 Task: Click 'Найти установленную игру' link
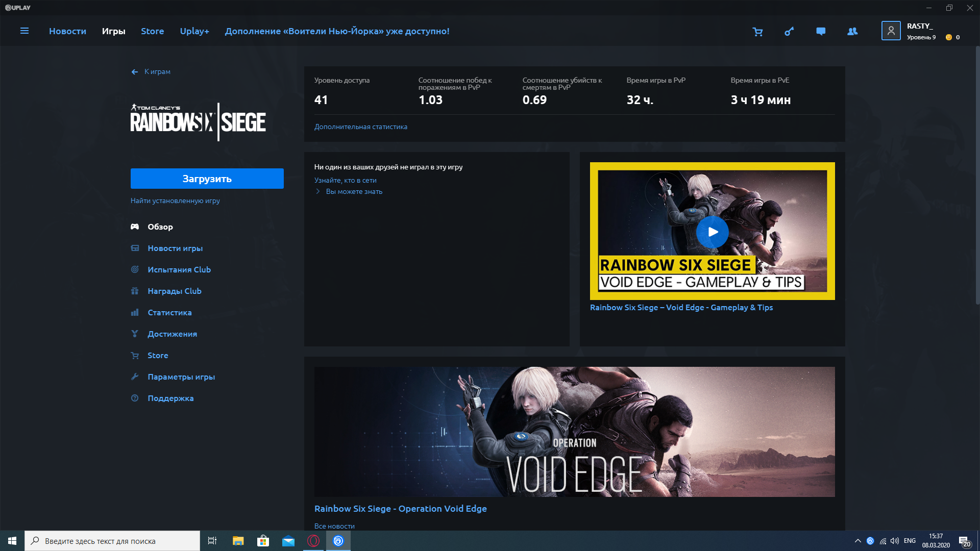pos(175,201)
